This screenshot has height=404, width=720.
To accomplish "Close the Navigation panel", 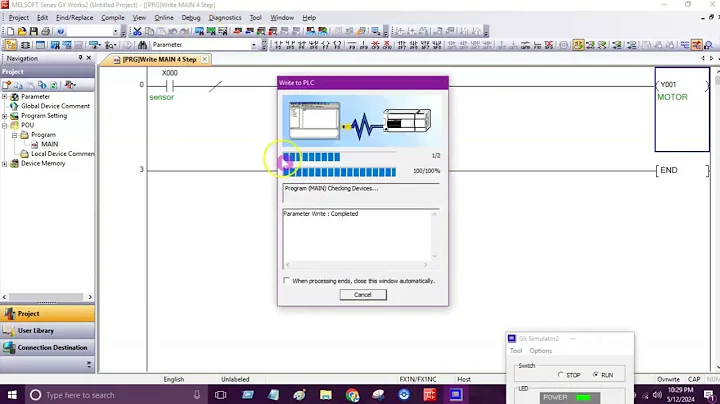I will (89, 58).
